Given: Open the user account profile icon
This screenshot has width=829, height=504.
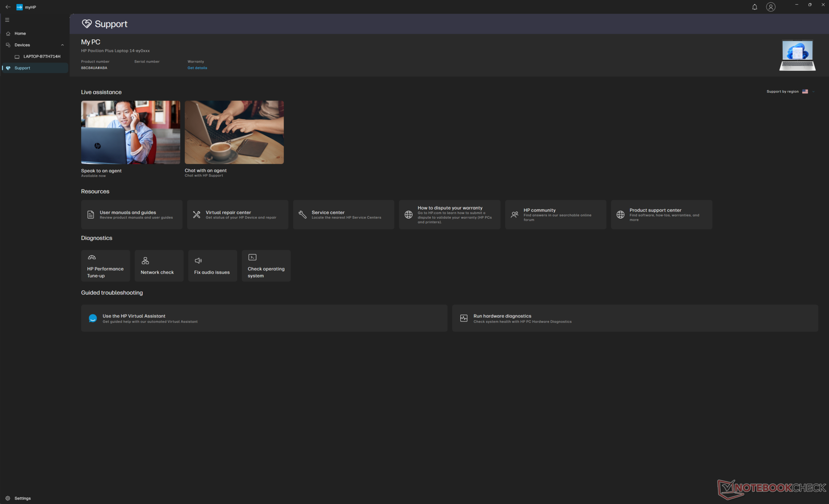Looking at the screenshot, I should coord(771,7).
